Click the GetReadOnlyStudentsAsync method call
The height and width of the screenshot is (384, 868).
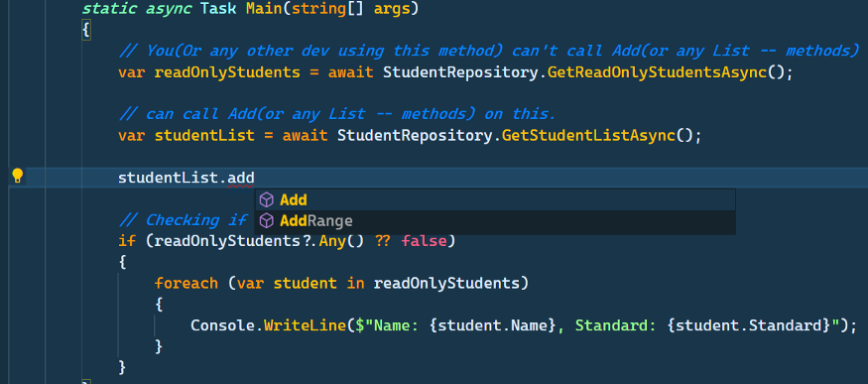coord(657,72)
